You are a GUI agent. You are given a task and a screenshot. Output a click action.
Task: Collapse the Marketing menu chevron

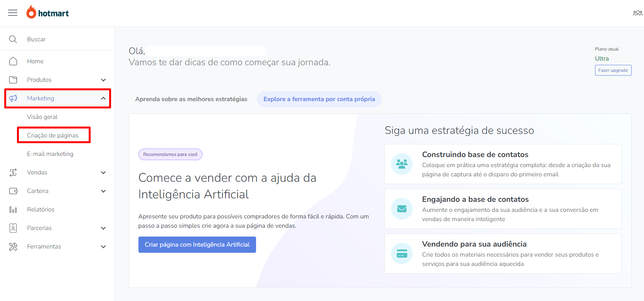tap(103, 98)
